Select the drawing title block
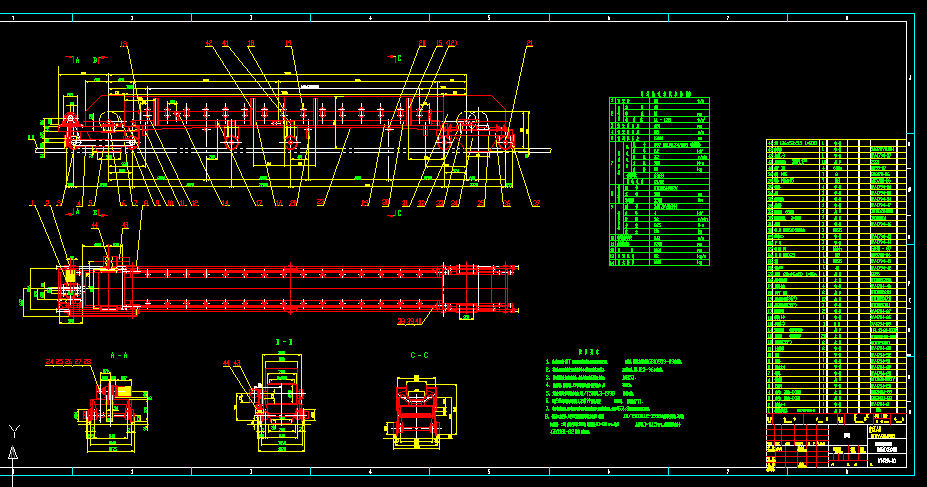927x487 pixels. (x=836, y=440)
